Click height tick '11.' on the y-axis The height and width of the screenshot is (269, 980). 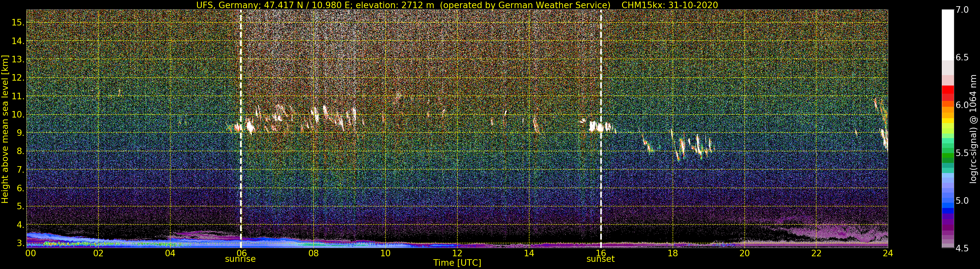[18, 96]
